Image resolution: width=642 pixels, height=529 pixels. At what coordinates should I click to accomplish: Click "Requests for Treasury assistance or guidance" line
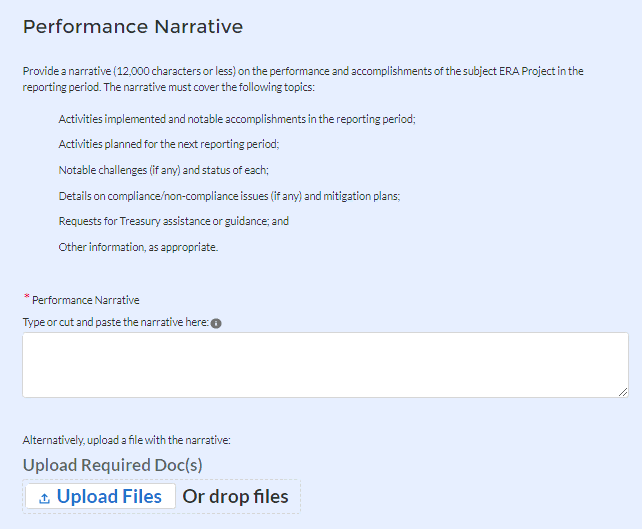click(174, 221)
